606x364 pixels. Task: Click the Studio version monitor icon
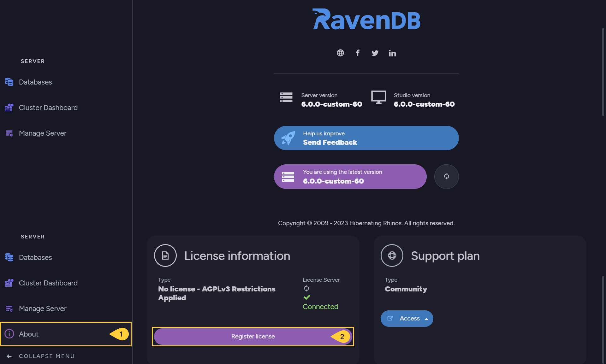(x=379, y=97)
